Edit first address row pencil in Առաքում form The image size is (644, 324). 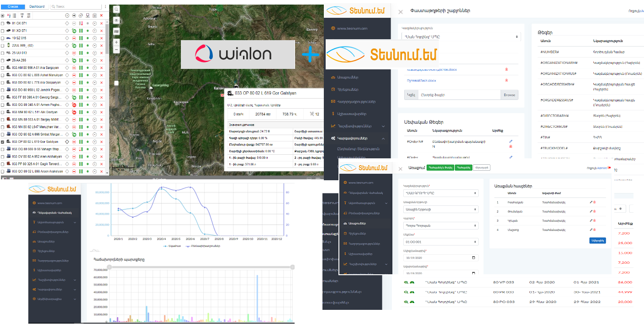tap(591, 202)
